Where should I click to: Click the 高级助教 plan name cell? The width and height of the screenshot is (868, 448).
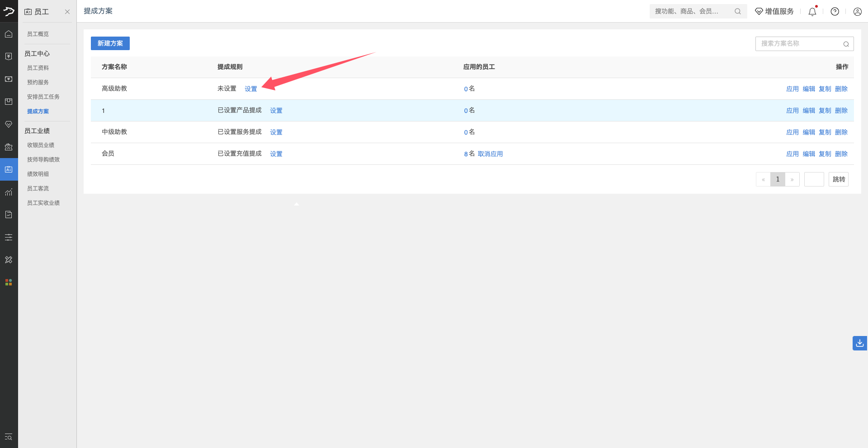coord(114,89)
